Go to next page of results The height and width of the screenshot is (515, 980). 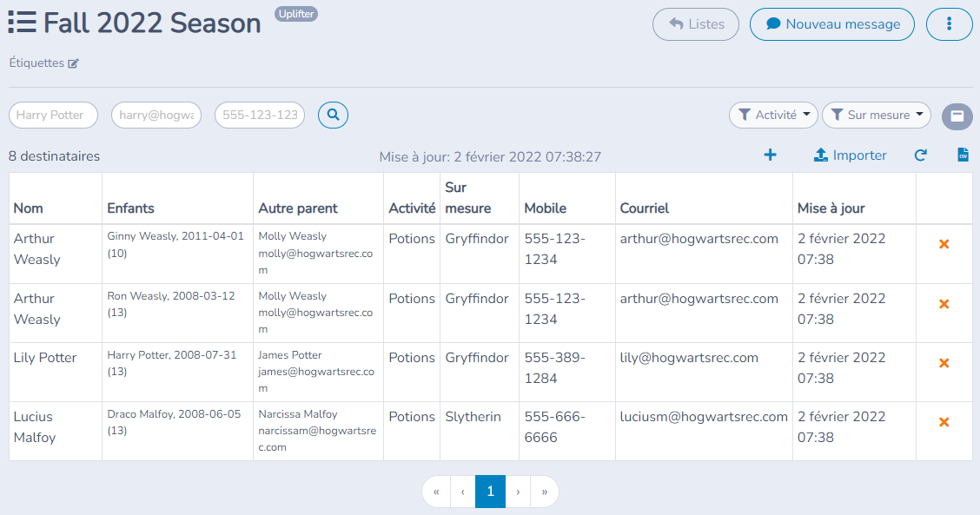click(518, 492)
